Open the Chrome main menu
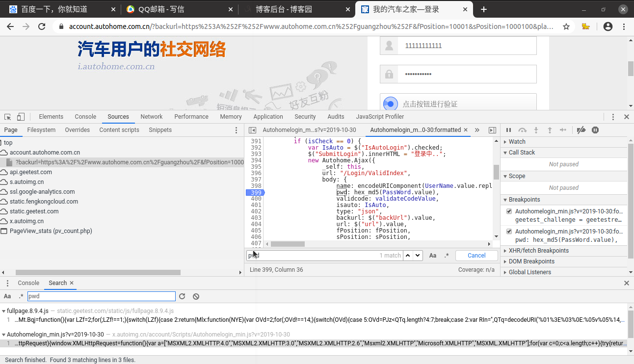 [x=623, y=27]
